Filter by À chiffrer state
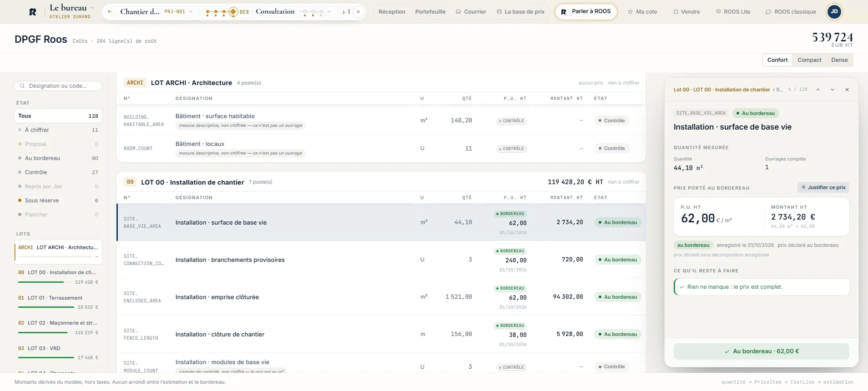868x391 pixels. (58, 130)
